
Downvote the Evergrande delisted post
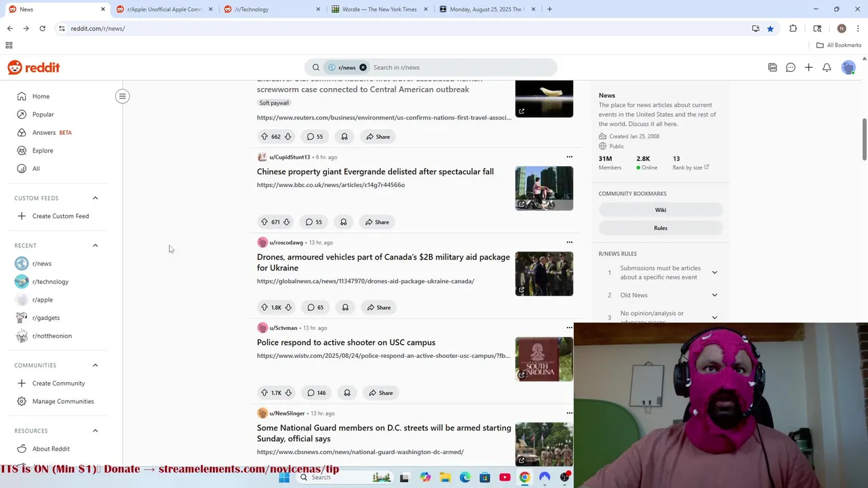point(286,222)
